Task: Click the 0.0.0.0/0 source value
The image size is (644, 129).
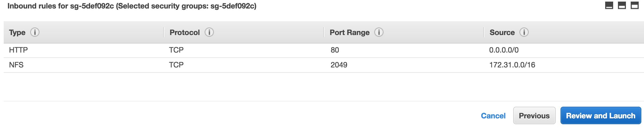Action: click(x=504, y=50)
